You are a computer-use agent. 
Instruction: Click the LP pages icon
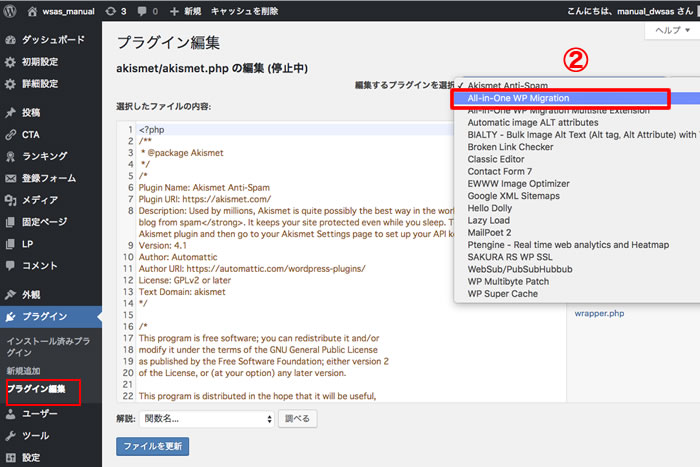tap(10, 244)
